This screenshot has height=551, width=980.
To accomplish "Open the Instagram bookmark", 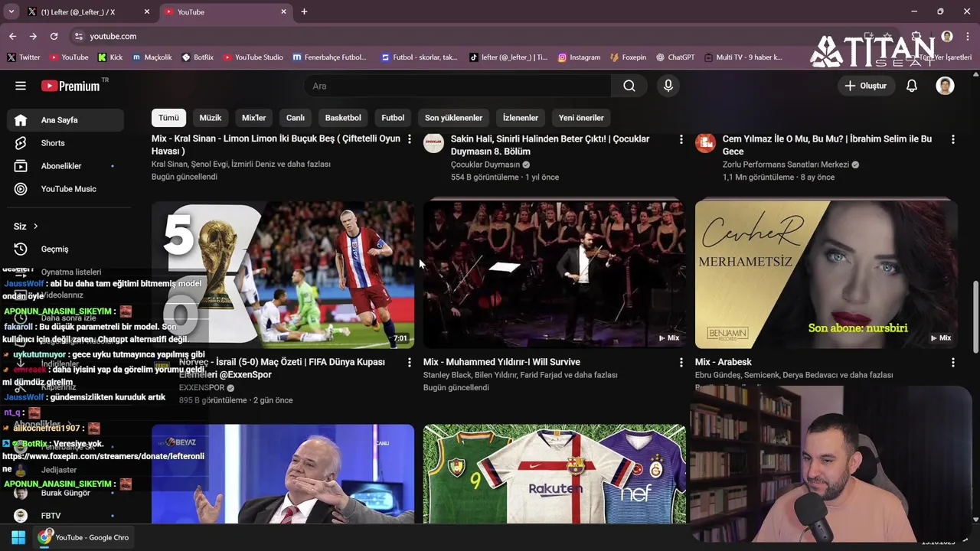I will (x=579, y=57).
